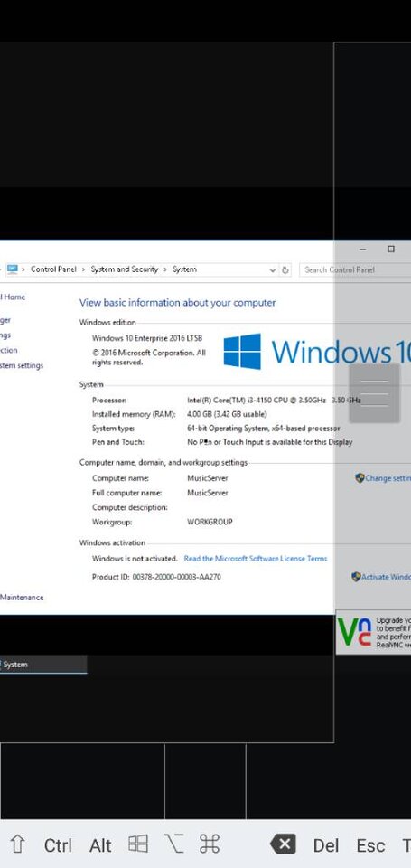
Task: Minimize the System window
Action: tap(363, 250)
